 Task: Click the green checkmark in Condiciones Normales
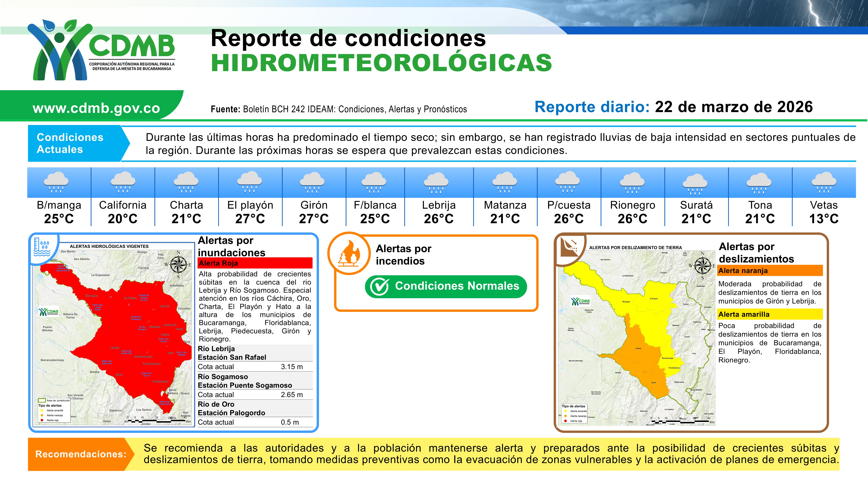(x=380, y=287)
